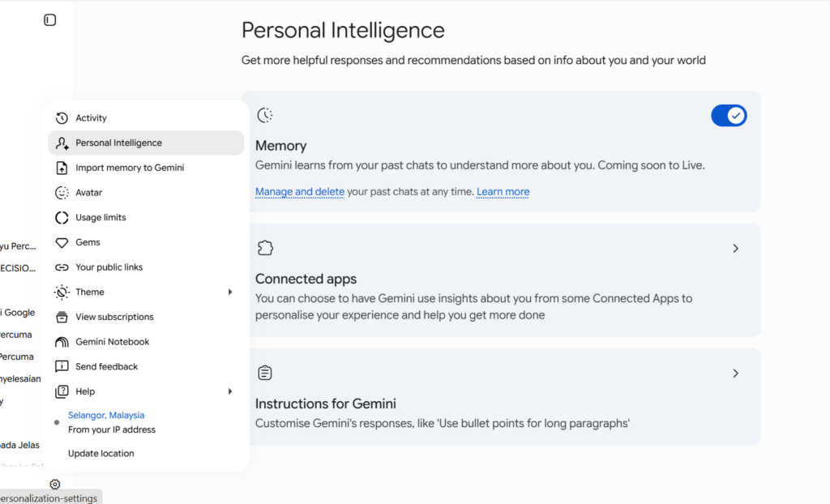830x504 pixels.
Task: Click the Personal Intelligence page title
Action: [x=343, y=30]
